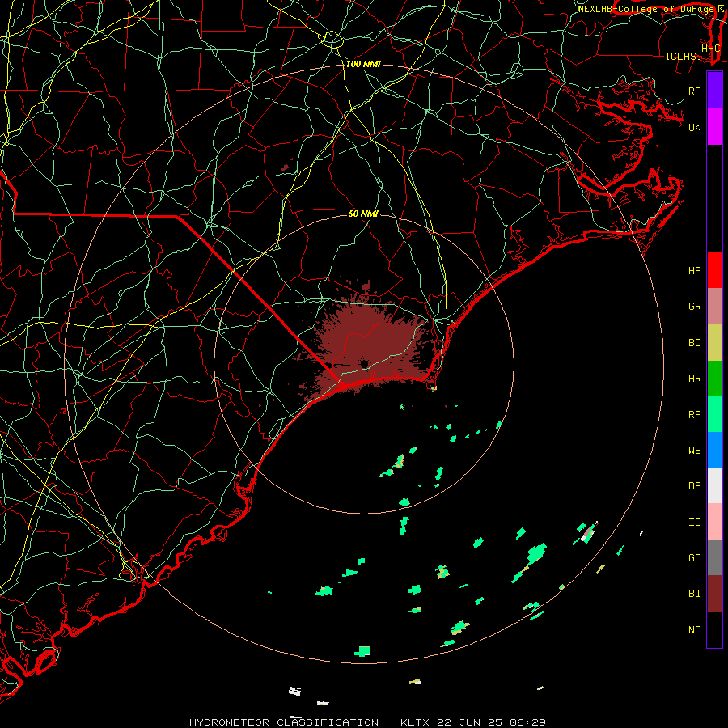
Task: Click the UK legend label
Action: (694, 127)
